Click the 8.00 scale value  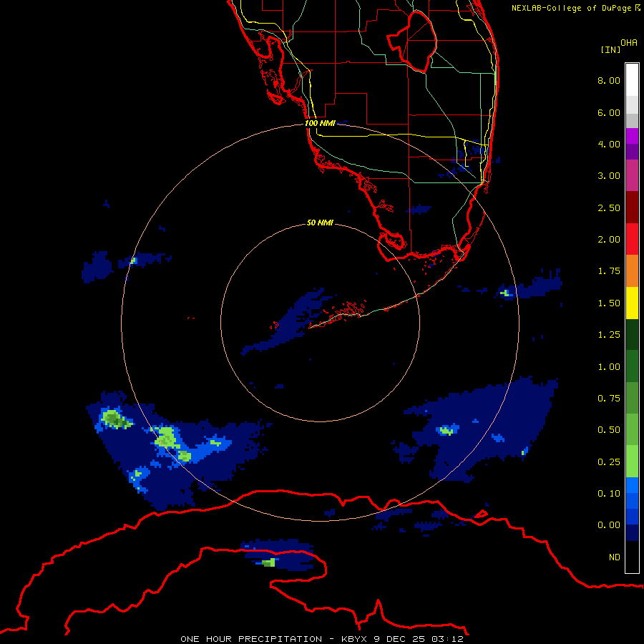[609, 80]
